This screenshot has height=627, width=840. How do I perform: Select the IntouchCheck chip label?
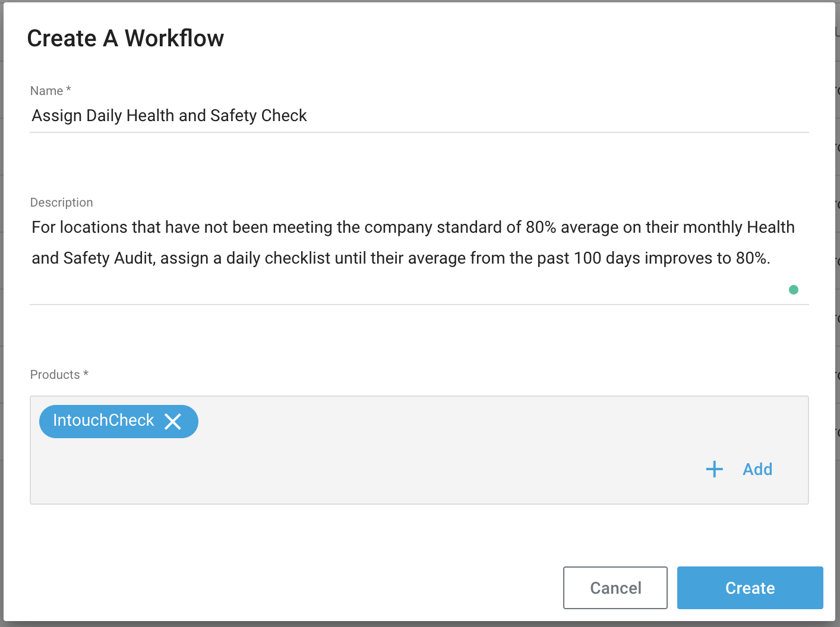(103, 420)
